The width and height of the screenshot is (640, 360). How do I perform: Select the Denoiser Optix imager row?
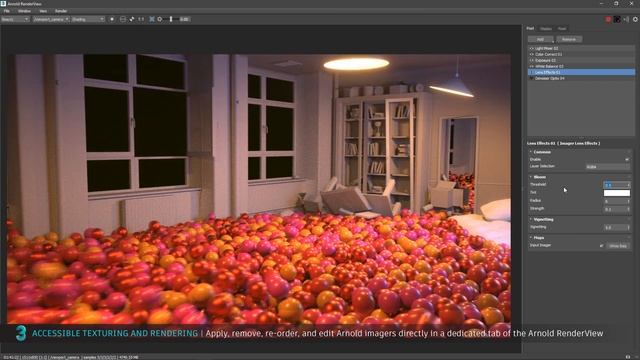581,78
